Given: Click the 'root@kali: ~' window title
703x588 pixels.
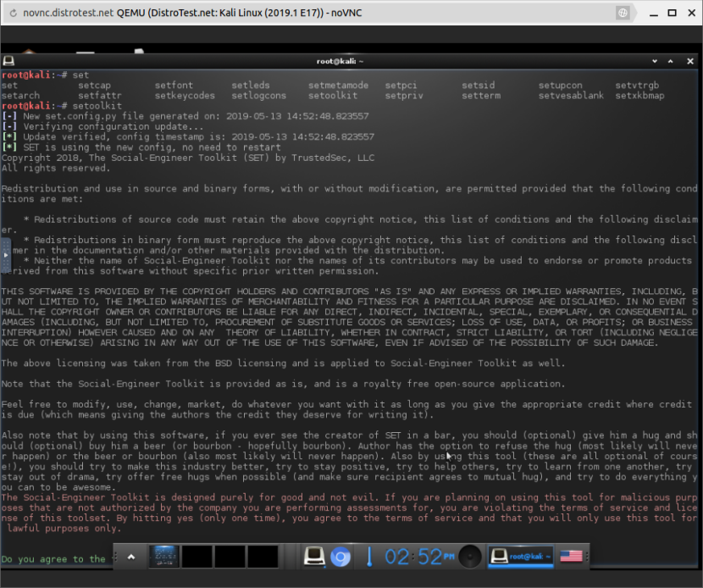Looking at the screenshot, I should click(x=340, y=61).
